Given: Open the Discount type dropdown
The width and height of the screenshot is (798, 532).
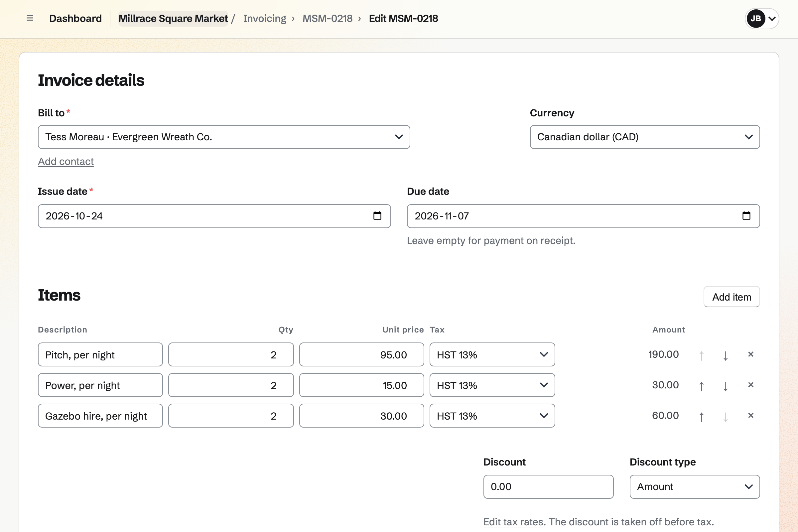Looking at the screenshot, I should coord(695,486).
